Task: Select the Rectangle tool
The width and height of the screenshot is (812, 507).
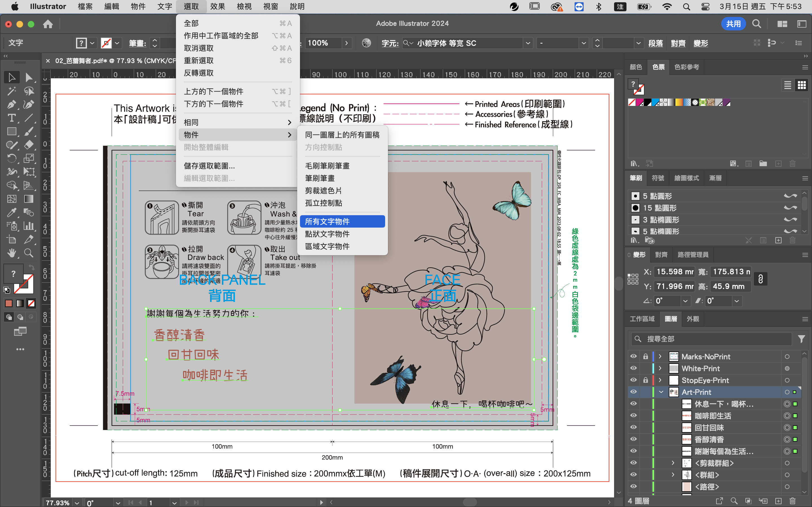Action: click(x=12, y=132)
